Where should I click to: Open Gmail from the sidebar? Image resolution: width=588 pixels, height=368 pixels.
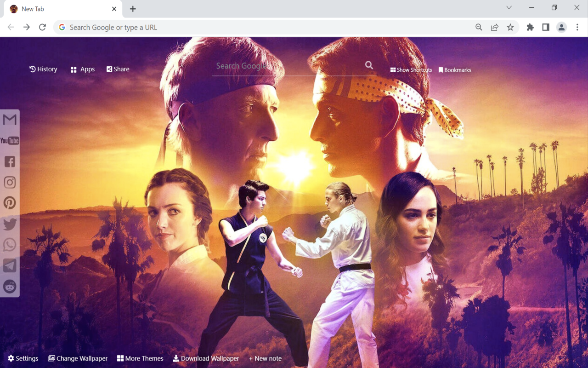click(10, 120)
